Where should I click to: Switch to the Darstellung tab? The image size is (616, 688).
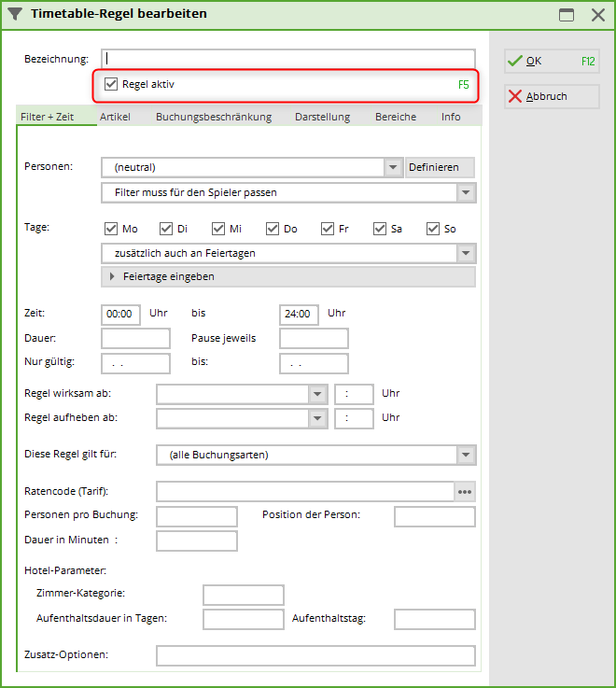coord(322,117)
